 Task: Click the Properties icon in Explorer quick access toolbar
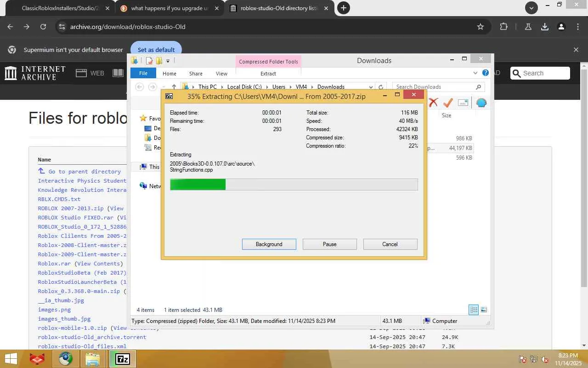coord(149,61)
